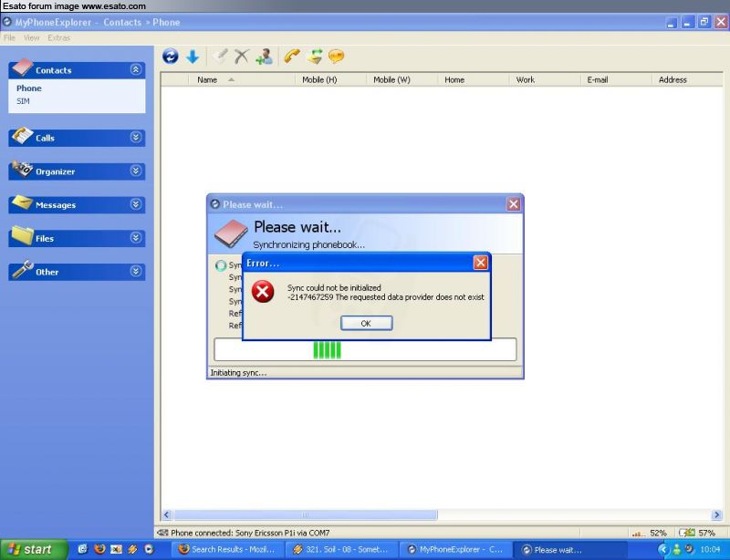Click the Messages panel envelope icon
The image size is (730, 560).
pos(22,202)
